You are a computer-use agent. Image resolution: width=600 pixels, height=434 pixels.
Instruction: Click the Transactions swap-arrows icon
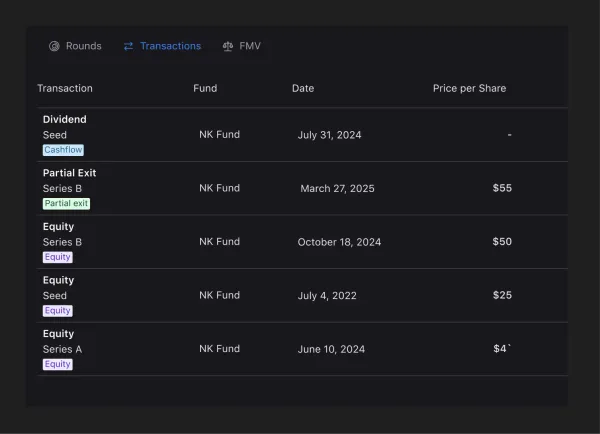[128, 46]
